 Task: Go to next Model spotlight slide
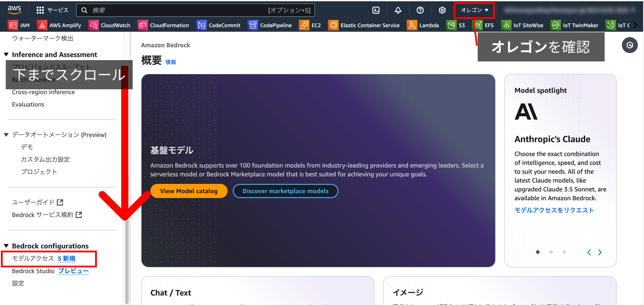click(600, 252)
